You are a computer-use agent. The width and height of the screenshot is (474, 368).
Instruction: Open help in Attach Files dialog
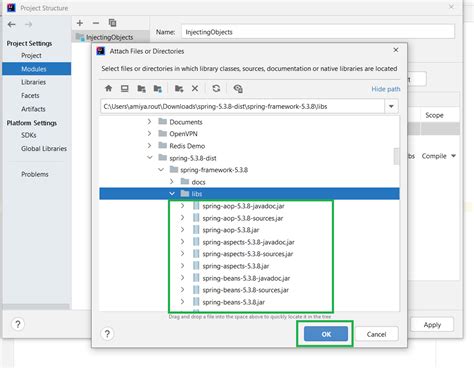tap(107, 334)
